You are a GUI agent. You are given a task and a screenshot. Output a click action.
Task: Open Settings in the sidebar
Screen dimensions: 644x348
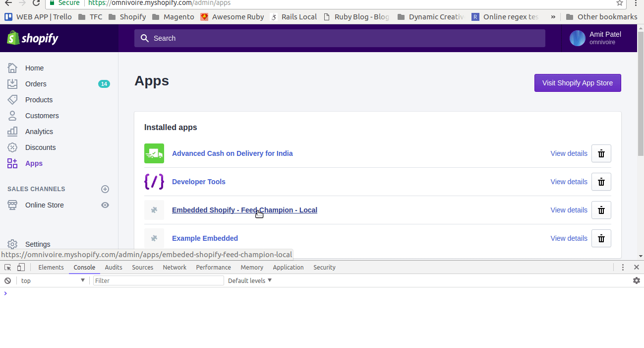point(38,244)
